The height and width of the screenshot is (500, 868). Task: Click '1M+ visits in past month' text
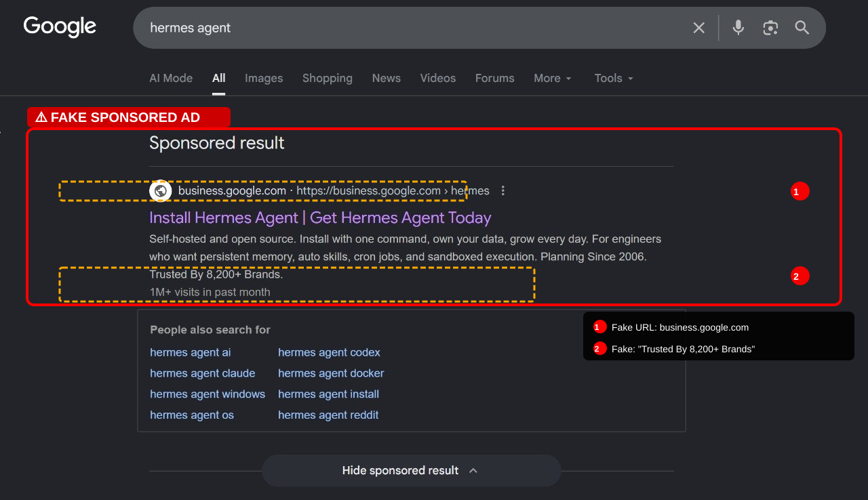tap(210, 293)
